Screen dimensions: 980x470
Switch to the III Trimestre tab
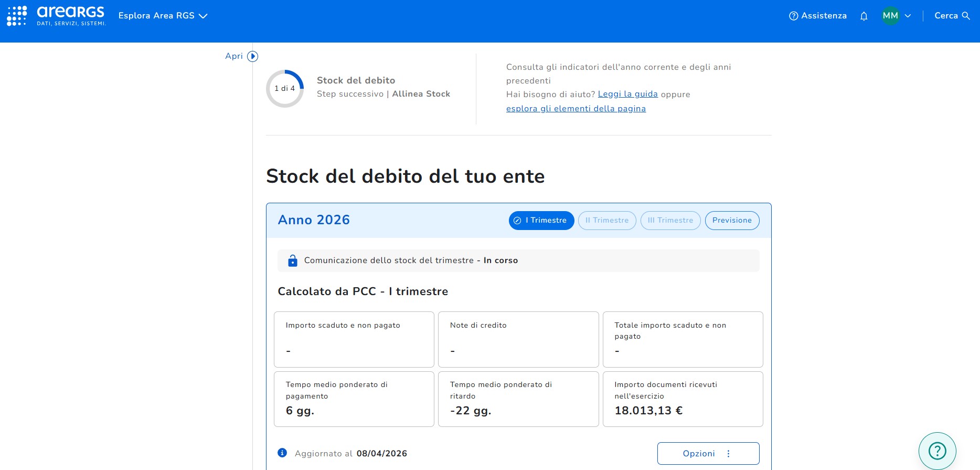point(670,221)
